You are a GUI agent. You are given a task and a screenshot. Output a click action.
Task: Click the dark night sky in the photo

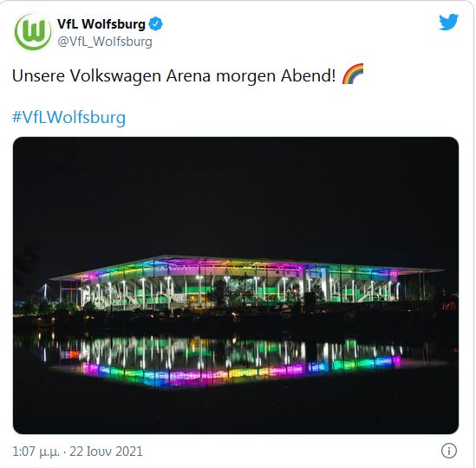[x=236, y=194]
